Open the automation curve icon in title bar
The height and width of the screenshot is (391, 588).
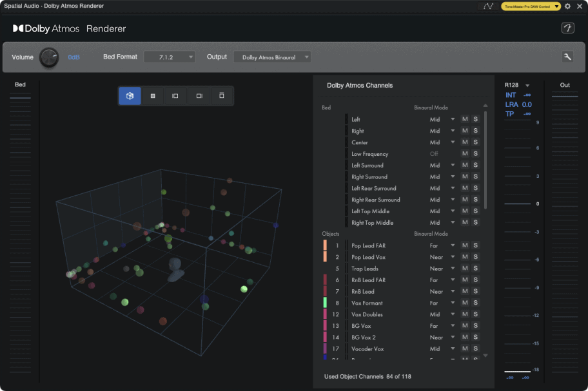click(x=487, y=6)
